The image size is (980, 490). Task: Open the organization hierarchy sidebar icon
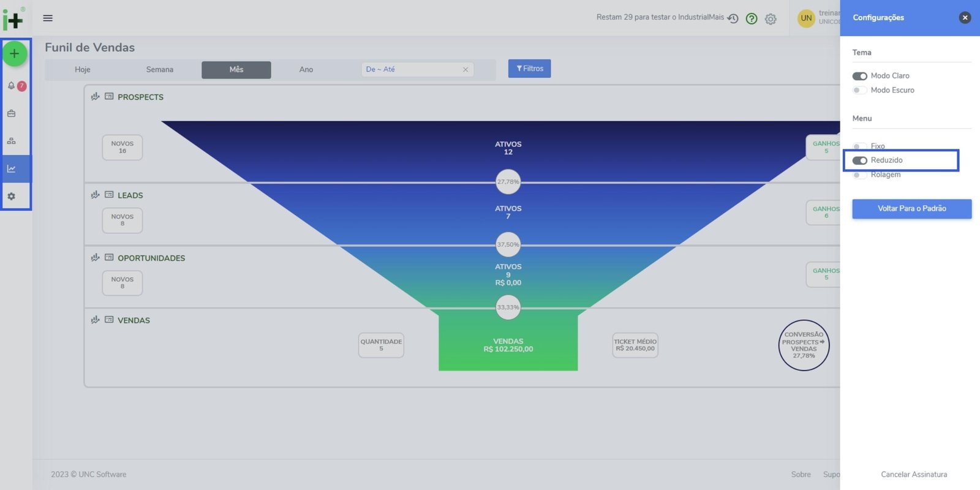point(12,141)
